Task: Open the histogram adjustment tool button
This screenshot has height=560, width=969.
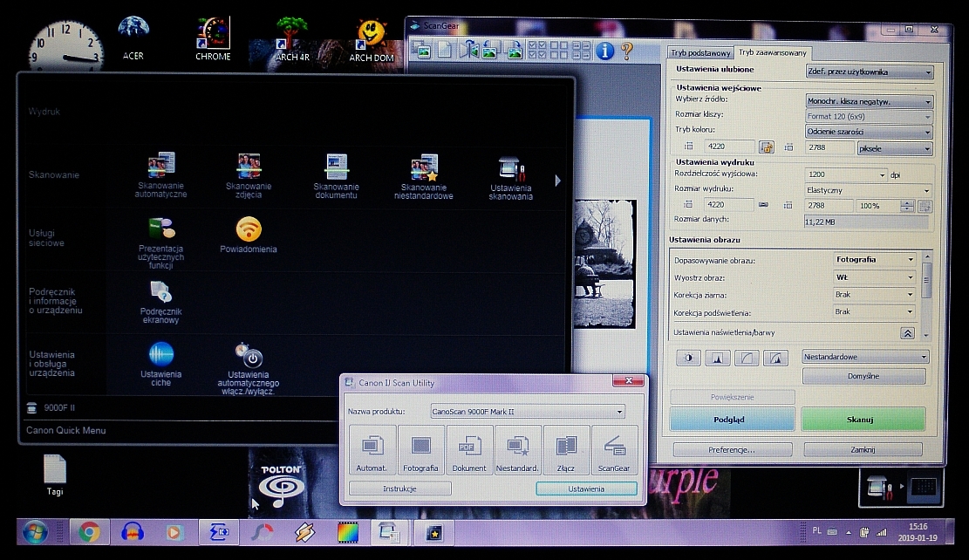Action: click(x=717, y=358)
